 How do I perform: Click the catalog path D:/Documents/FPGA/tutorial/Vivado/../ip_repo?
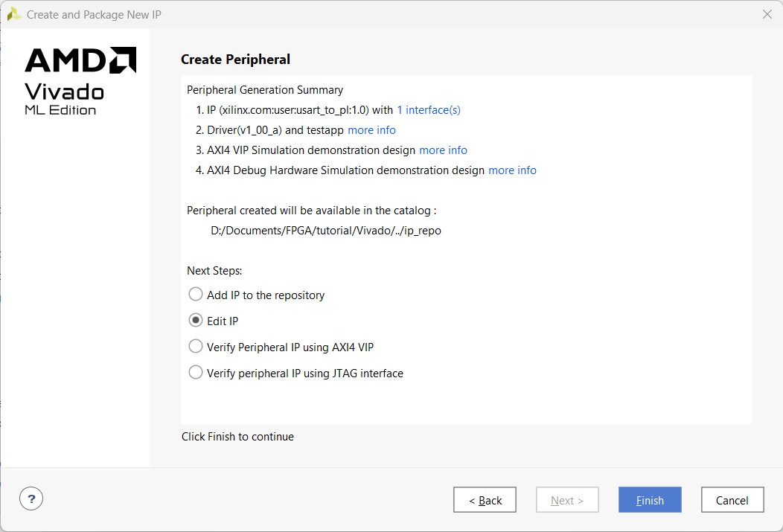(326, 231)
